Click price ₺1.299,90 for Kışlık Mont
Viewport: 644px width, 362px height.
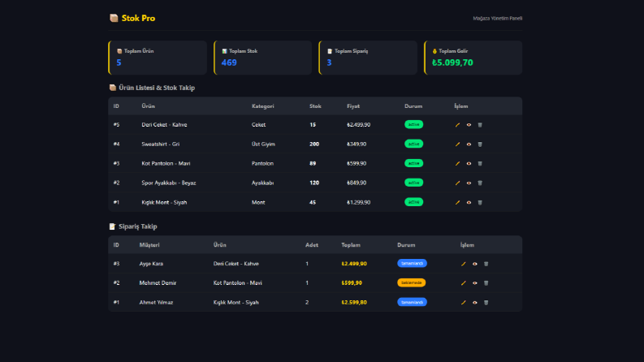point(359,202)
